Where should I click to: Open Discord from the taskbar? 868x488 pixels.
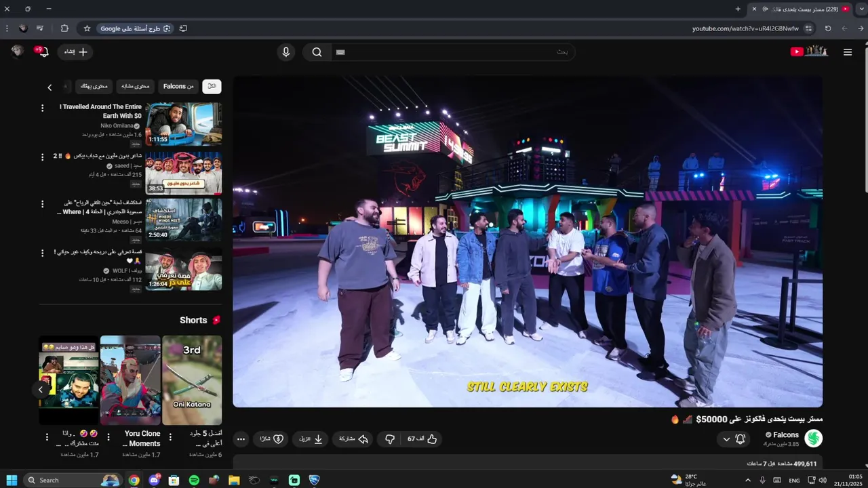(x=154, y=480)
